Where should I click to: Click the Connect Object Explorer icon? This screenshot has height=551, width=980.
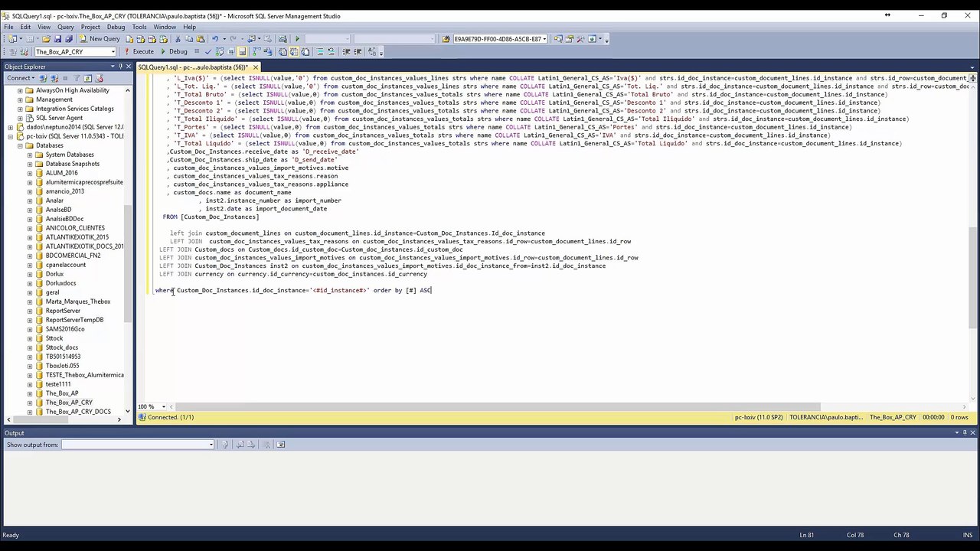43,78
